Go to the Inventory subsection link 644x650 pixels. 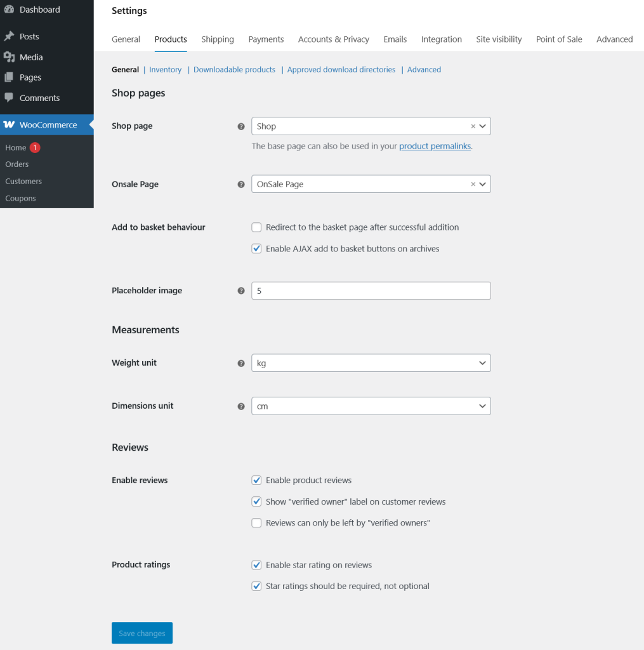(165, 70)
